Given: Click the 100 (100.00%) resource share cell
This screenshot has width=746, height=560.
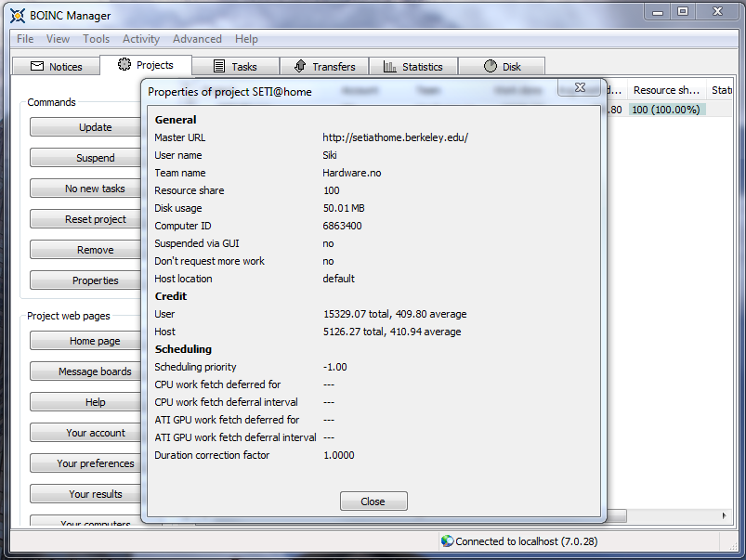Looking at the screenshot, I should tap(666, 110).
